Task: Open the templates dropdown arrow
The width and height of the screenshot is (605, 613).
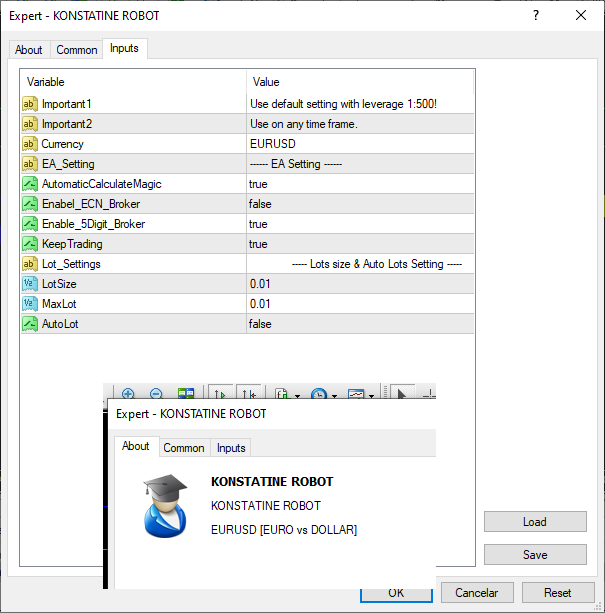Action: click(x=371, y=396)
